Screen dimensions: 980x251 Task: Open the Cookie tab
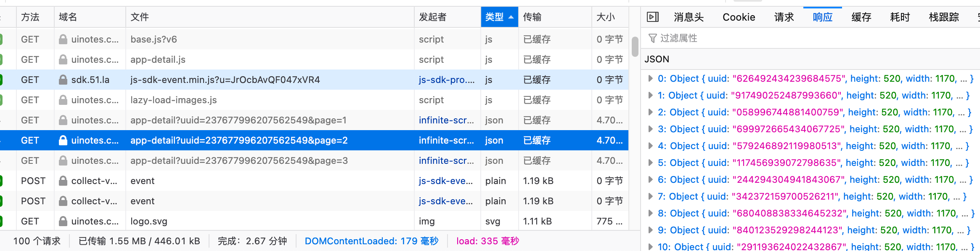(x=739, y=17)
